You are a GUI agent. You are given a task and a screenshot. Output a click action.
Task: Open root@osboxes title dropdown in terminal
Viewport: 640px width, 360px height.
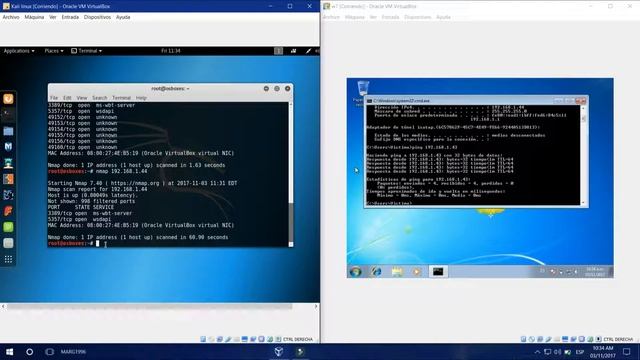click(170, 89)
